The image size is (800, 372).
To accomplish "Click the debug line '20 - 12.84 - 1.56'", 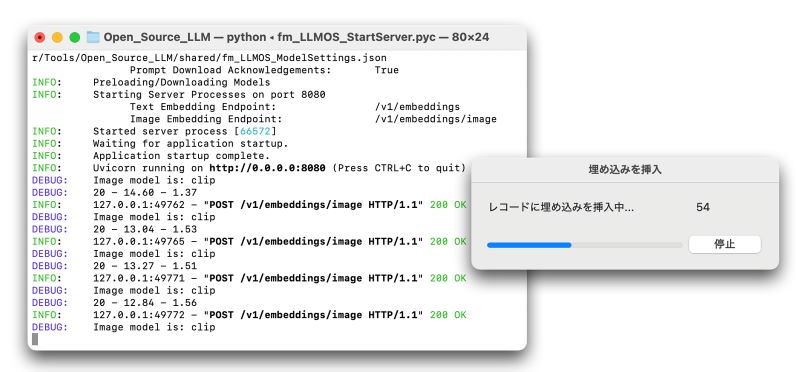I will pos(145,303).
